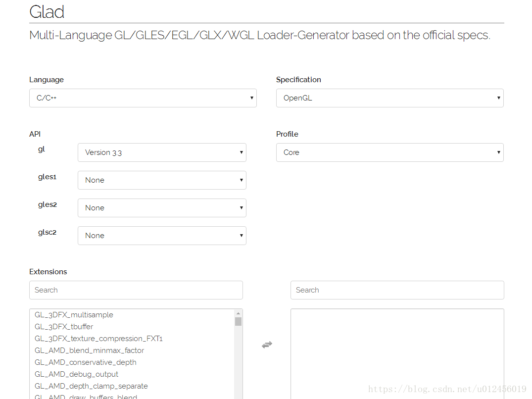Select GL_3DFX_tbuffer extension
Image resolution: width=532 pixels, height=399 pixels.
pyautogui.click(x=132, y=327)
